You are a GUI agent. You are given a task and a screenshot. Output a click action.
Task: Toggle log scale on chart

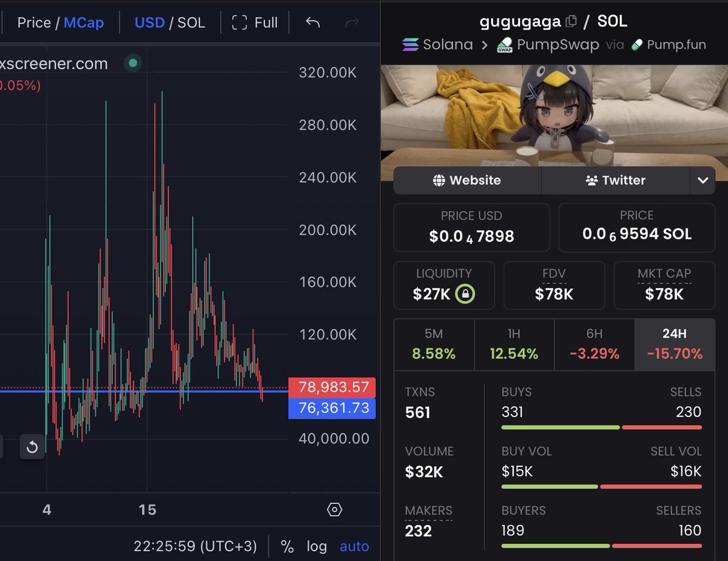pyautogui.click(x=317, y=546)
